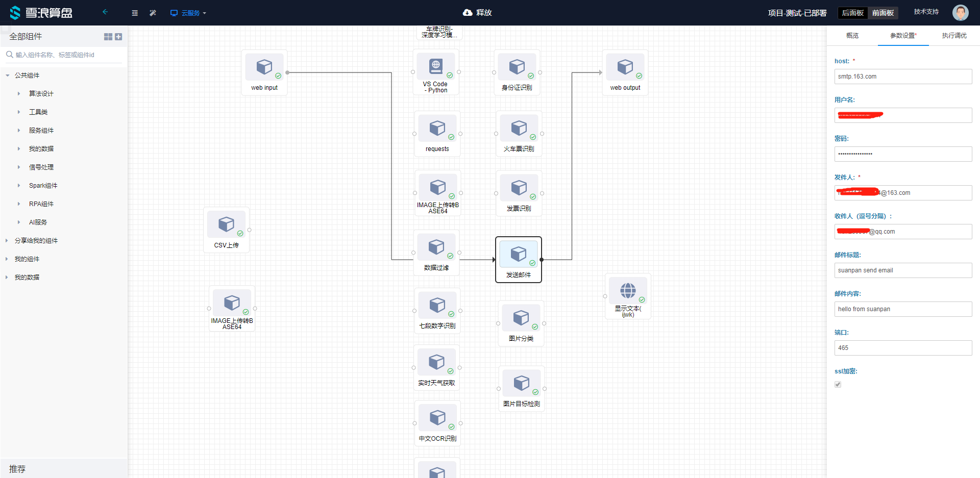Screen dimensions: 980x478
Task: Expand the AI服务 category
Action: [x=19, y=222]
